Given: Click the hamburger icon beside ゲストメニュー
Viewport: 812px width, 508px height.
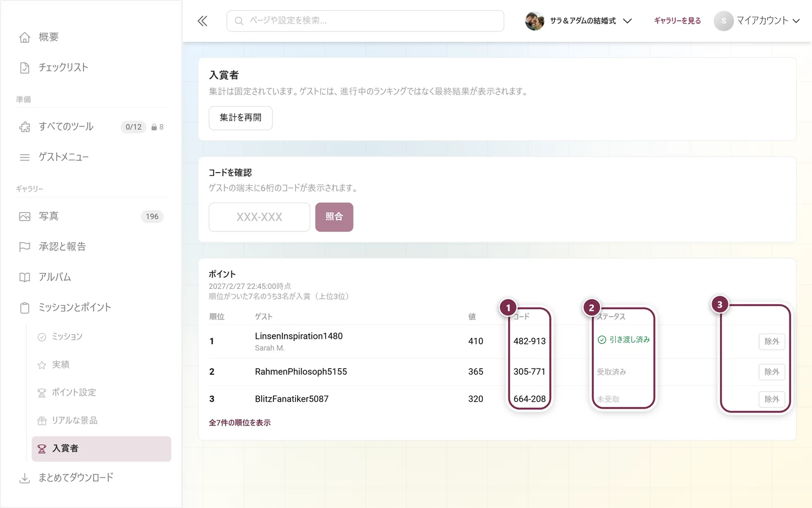Looking at the screenshot, I should pos(25,157).
